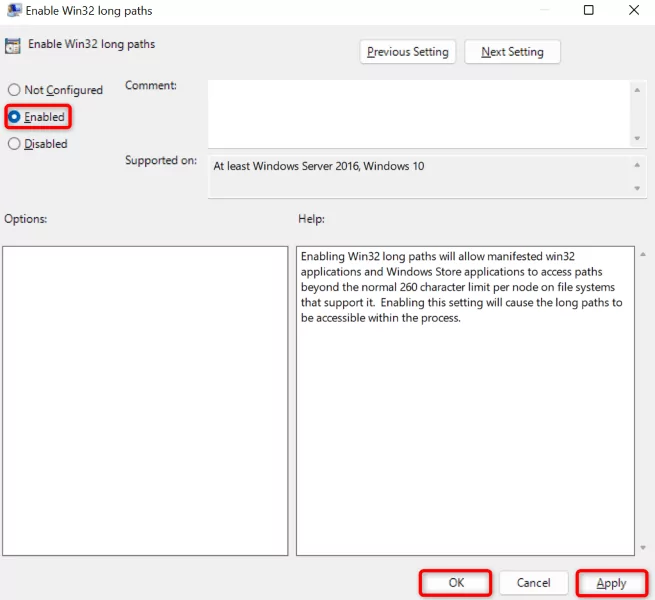Minimize the Enable Win32 long paths window
Viewport: 655px width, 600px height.
[x=543, y=10]
